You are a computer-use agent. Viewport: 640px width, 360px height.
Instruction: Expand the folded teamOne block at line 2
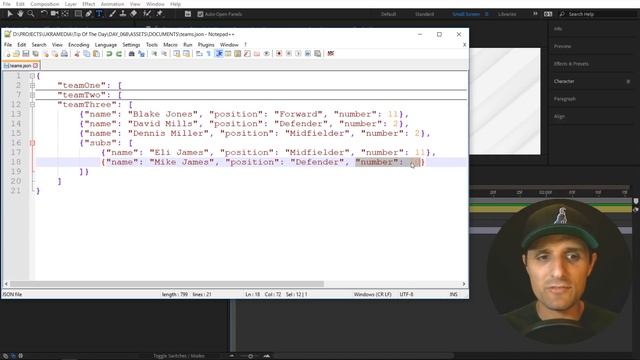click(32, 85)
